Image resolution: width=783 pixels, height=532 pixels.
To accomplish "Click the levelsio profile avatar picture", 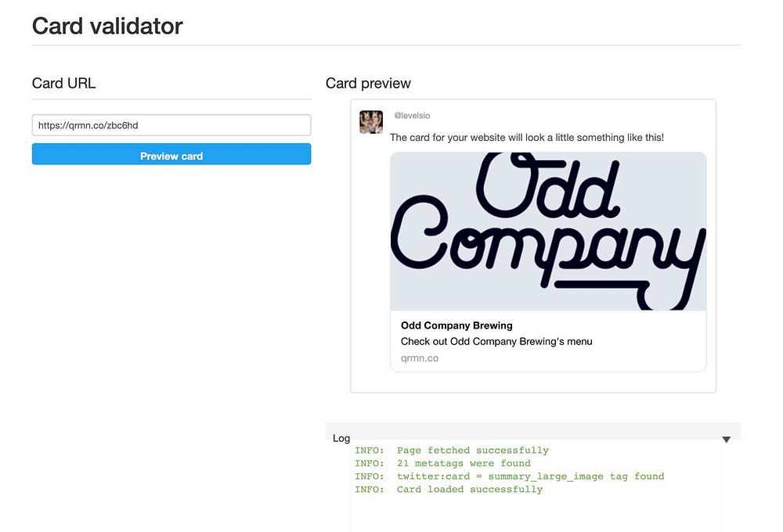I will tap(371, 122).
